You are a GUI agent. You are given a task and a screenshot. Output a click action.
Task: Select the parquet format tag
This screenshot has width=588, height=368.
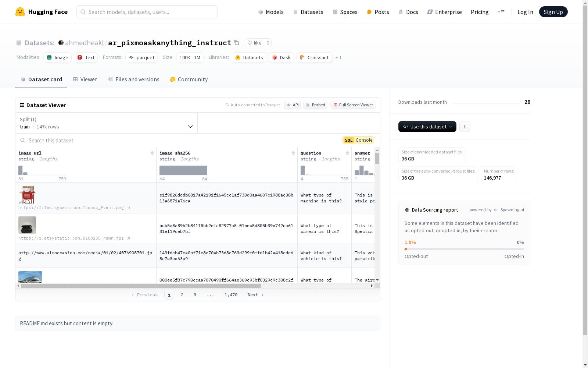coord(141,57)
